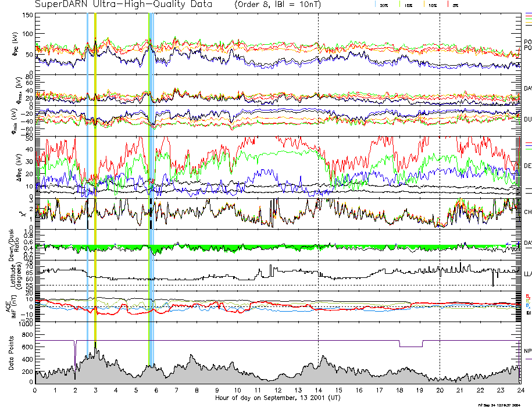Click the 'ACE IMF (nT)' axis label
The height and width of the screenshot is (407, 532).
coord(13,304)
